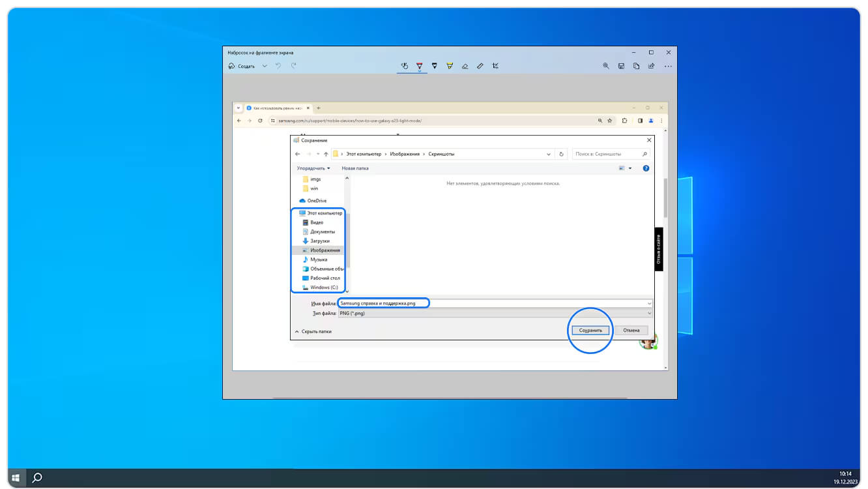
Task: Open the Упорядочить menu in the save dialog
Action: tap(313, 168)
